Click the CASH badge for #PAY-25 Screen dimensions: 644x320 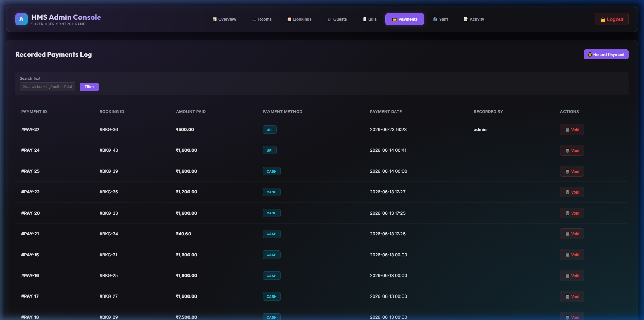pos(272,171)
